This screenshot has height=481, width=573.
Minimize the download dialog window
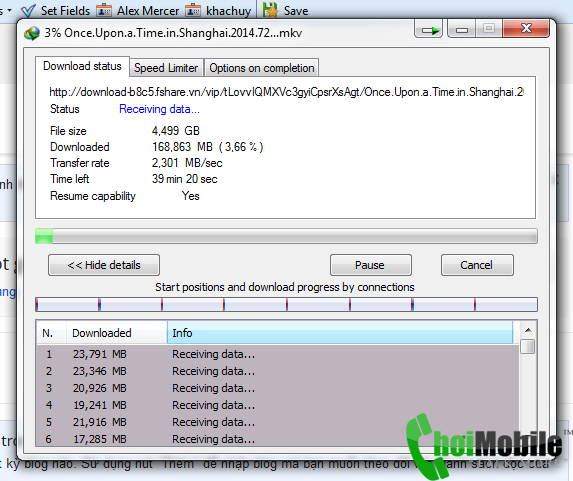[x=462, y=29]
